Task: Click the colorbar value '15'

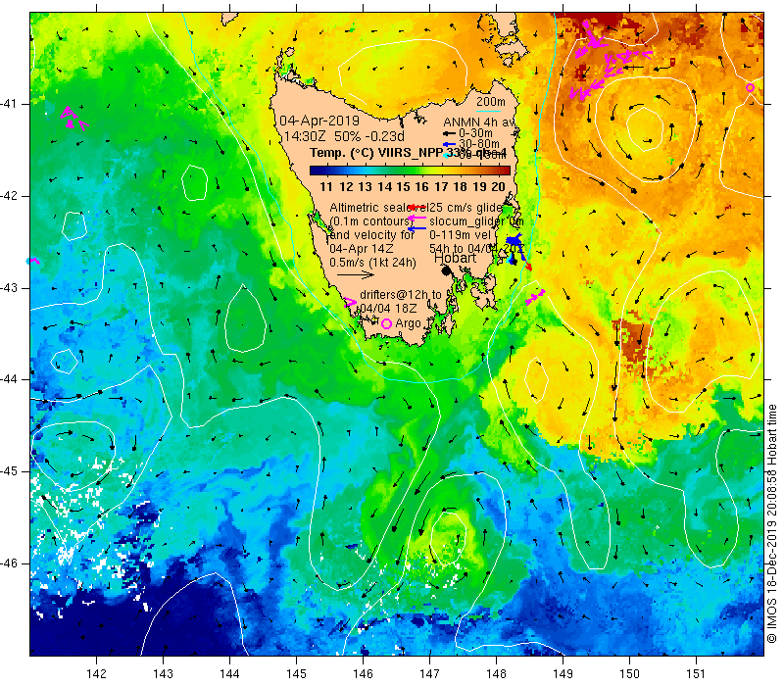Action: click(403, 187)
